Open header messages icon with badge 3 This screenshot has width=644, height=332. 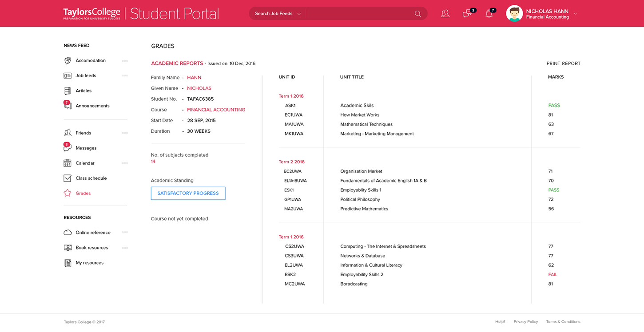point(467,14)
